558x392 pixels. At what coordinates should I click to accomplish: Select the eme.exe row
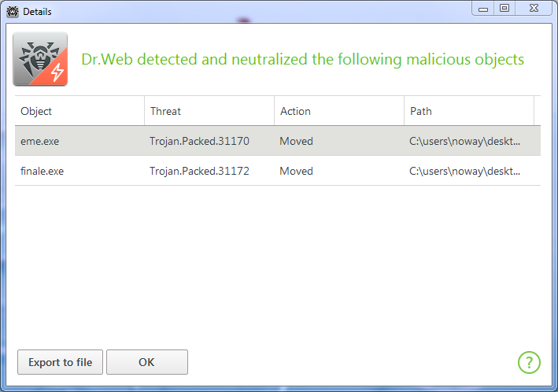278,141
